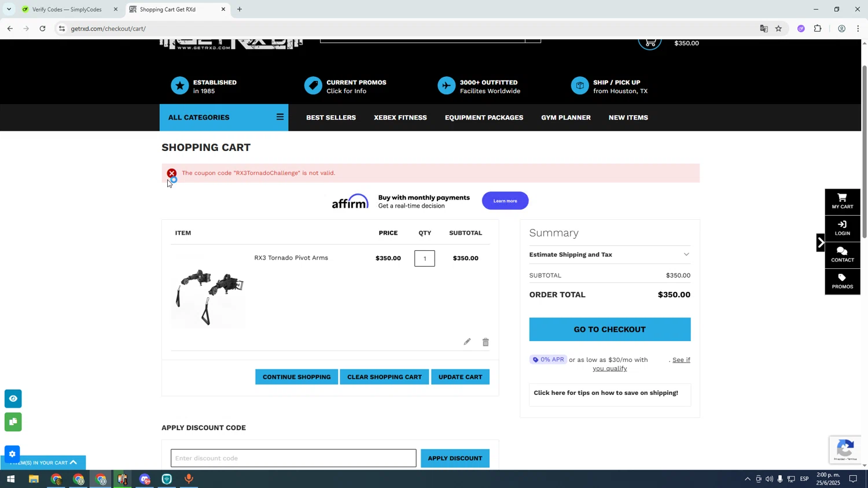Open the Contact chat side icon
This screenshot has width=868, height=488.
[x=842, y=254]
